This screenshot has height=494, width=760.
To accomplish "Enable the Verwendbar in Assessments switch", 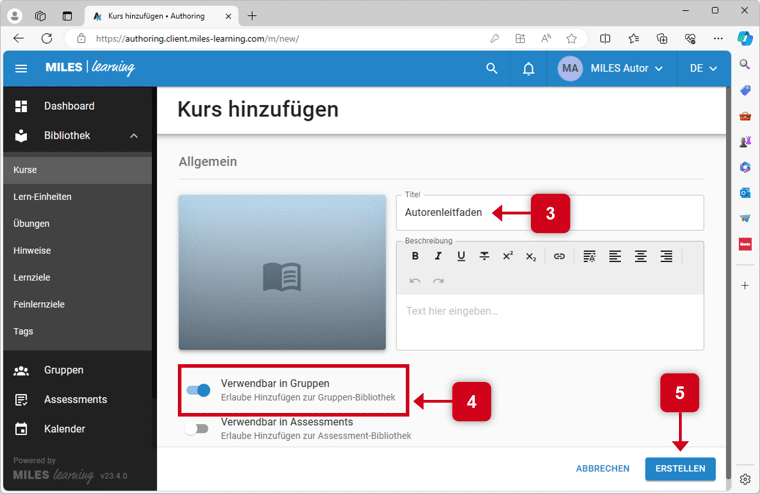I will pos(198,429).
